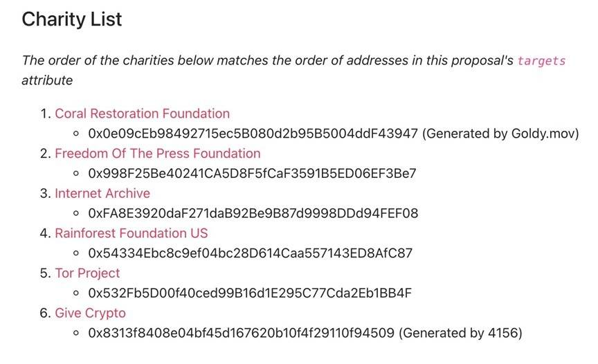Open the Coral Restoration Foundation link

143,113
